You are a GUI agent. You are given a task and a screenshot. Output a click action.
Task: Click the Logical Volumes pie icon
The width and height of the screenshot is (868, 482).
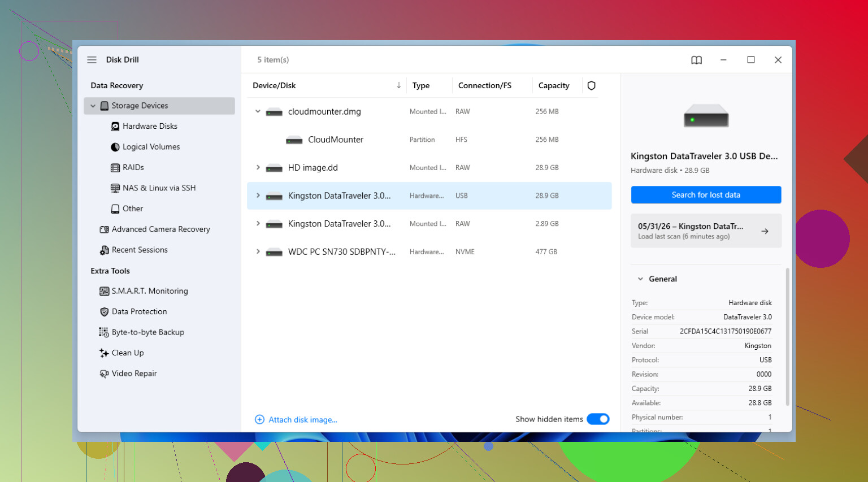click(115, 147)
